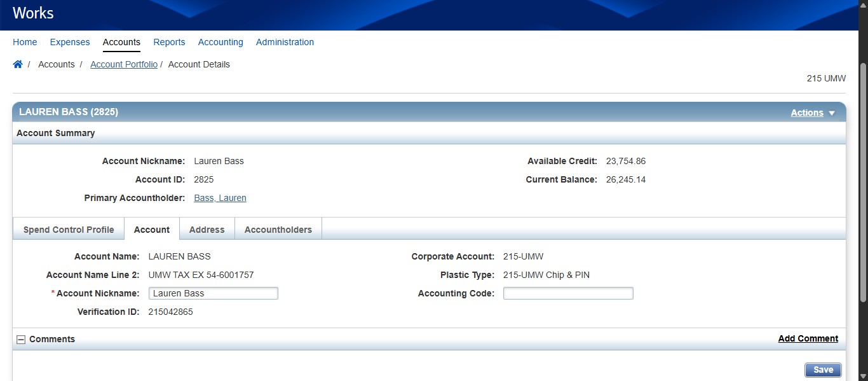Viewport: 868px width, 381px height.
Task: Click into the Account Nickname text field
Action: [213, 293]
